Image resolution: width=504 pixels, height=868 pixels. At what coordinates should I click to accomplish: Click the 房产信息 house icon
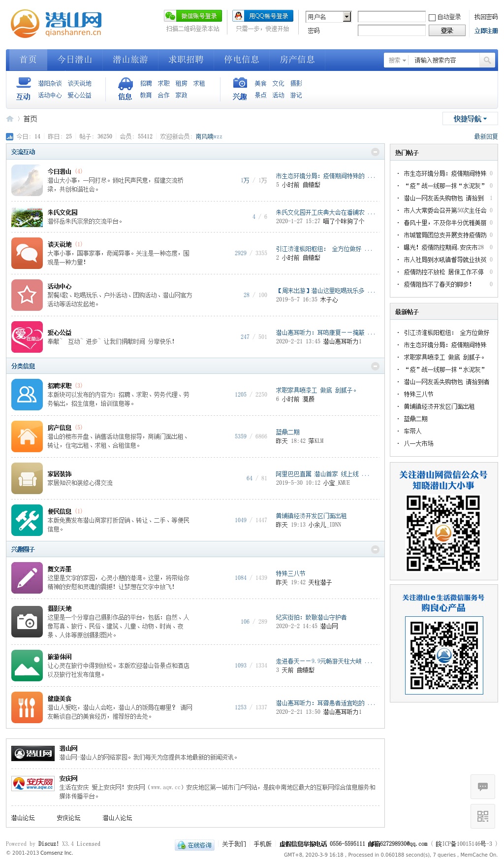[x=27, y=436]
